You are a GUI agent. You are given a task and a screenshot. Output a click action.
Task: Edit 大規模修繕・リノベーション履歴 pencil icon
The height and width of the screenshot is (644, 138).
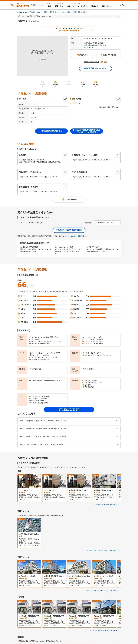pyautogui.click(x=117, y=155)
